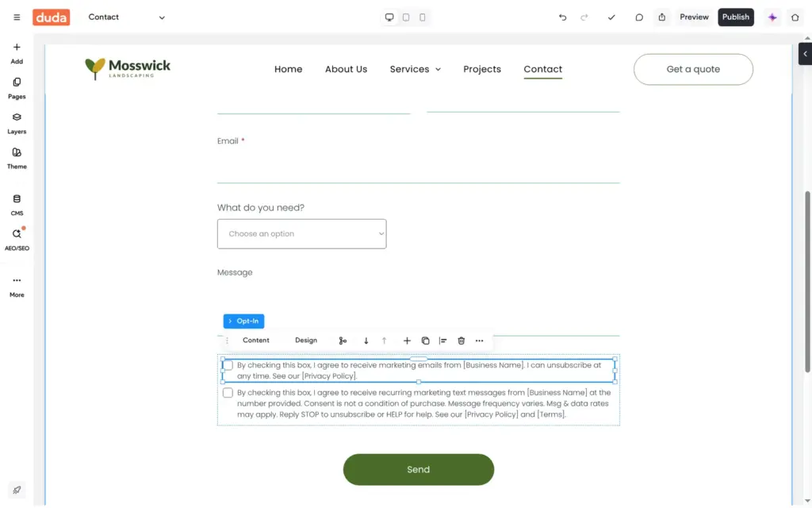
Task: Go to Home in site navigation
Action: point(289,69)
